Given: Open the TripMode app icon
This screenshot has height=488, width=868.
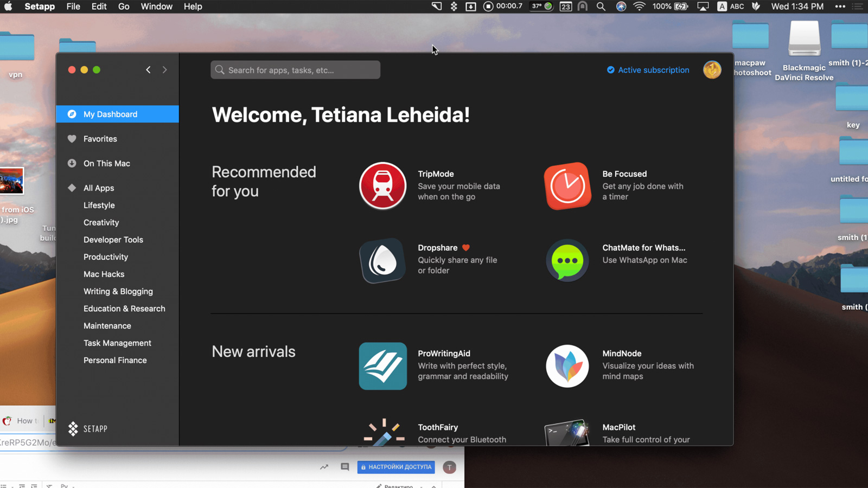Looking at the screenshot, I should 382,185.
